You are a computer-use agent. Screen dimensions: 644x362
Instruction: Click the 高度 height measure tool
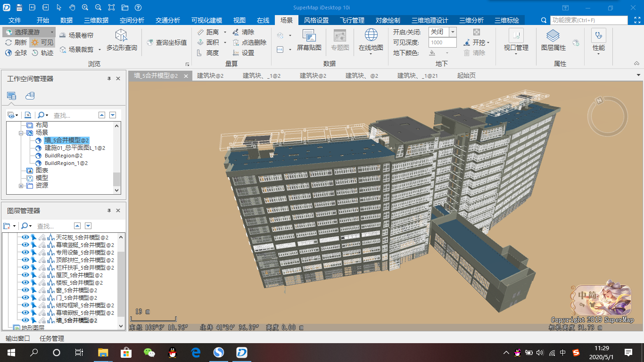point(208,53)
